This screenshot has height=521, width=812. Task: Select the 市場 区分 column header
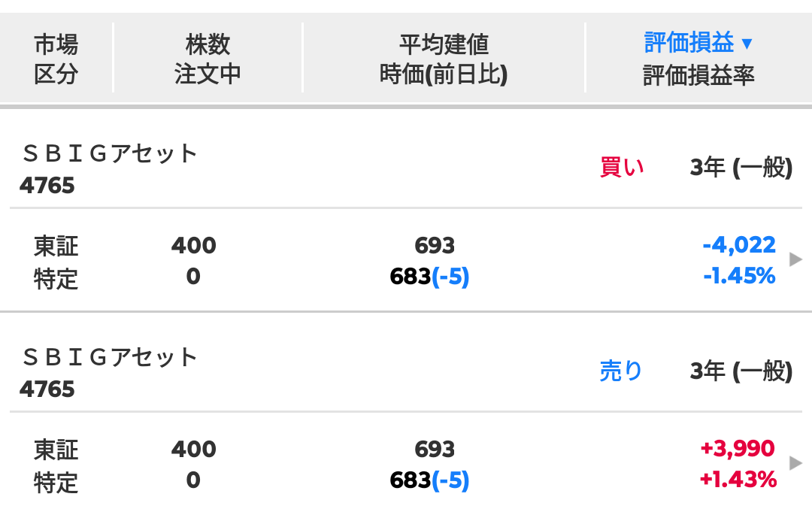[56, 59]
